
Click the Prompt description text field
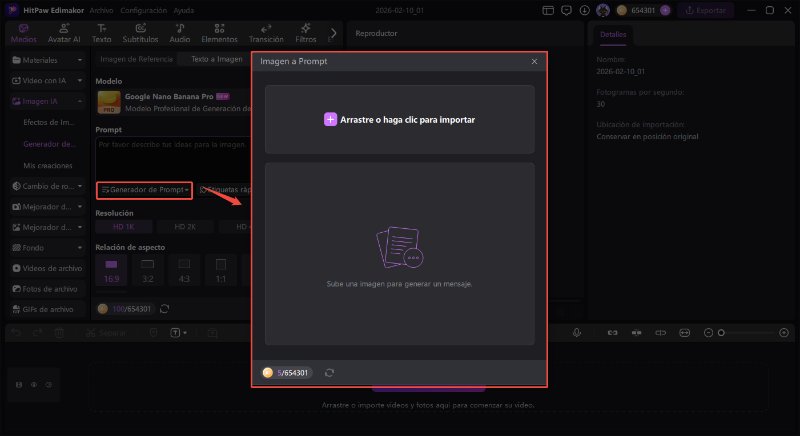coord(173,158)
